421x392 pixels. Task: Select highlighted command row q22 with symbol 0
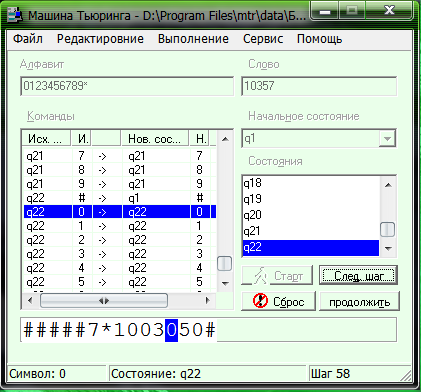click(x=120, y=212)
